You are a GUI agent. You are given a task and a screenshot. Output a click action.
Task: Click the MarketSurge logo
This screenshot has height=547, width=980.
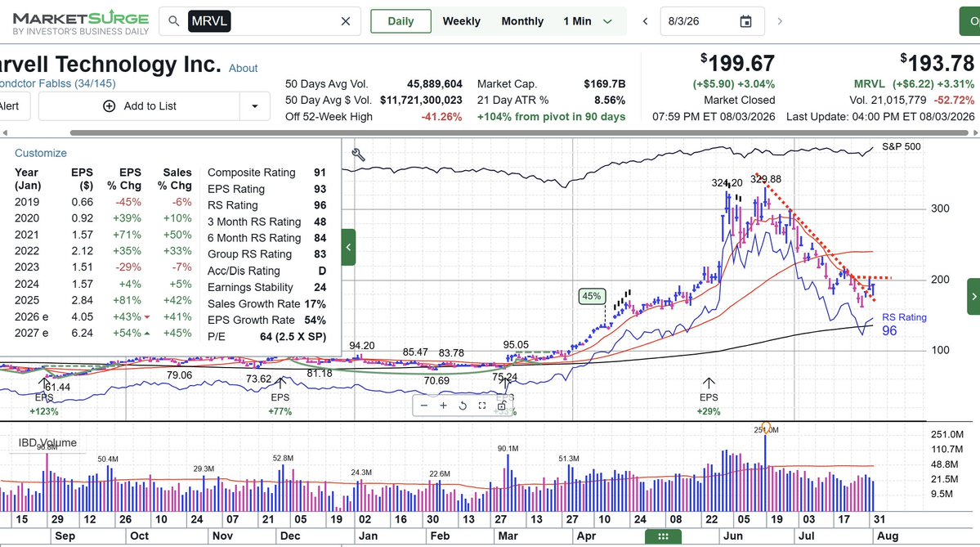[x=81, y=22]
